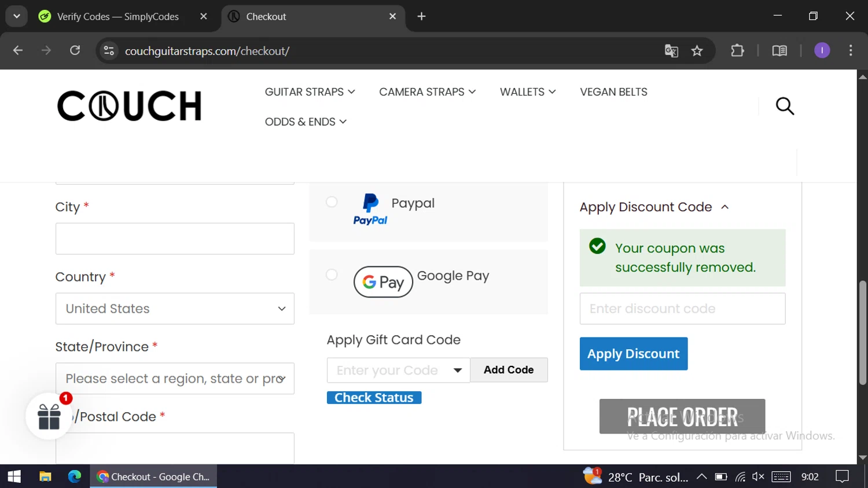Open the Windows Start menu
Image resolution: width=868 pixels, height=488 pixels.
coord(14,476)
